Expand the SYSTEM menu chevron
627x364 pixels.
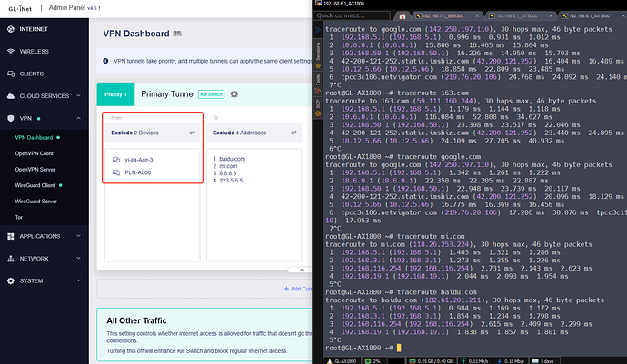78,280
